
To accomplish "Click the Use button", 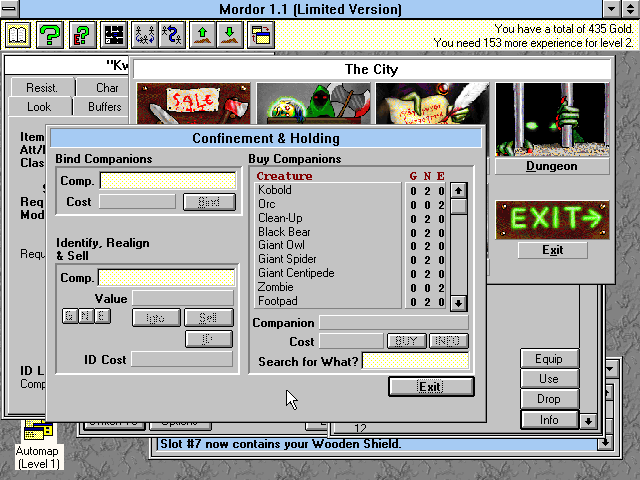I will [x=549, y=379].
